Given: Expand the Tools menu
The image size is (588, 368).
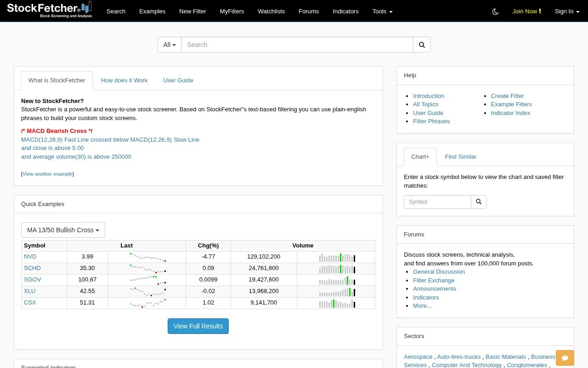Looking at the screenshot, I should click(x=382, y=11).
